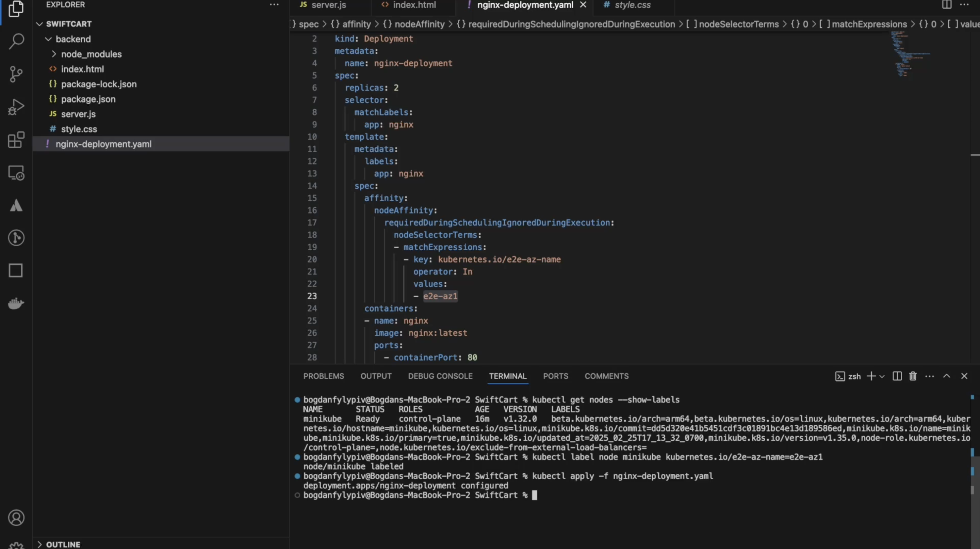Open package.json in the explorer
This screenshot has height=549, width=980.
coord(88,99)
